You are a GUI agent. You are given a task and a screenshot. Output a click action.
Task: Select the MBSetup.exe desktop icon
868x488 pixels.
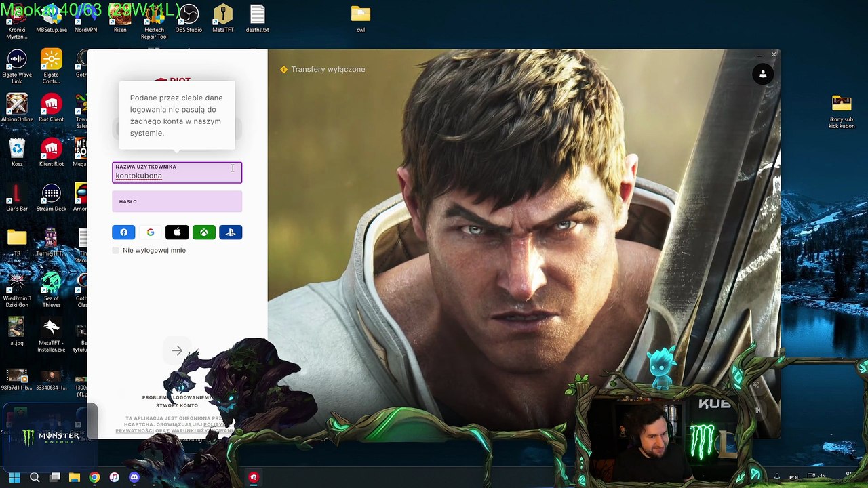click(52, 18)
